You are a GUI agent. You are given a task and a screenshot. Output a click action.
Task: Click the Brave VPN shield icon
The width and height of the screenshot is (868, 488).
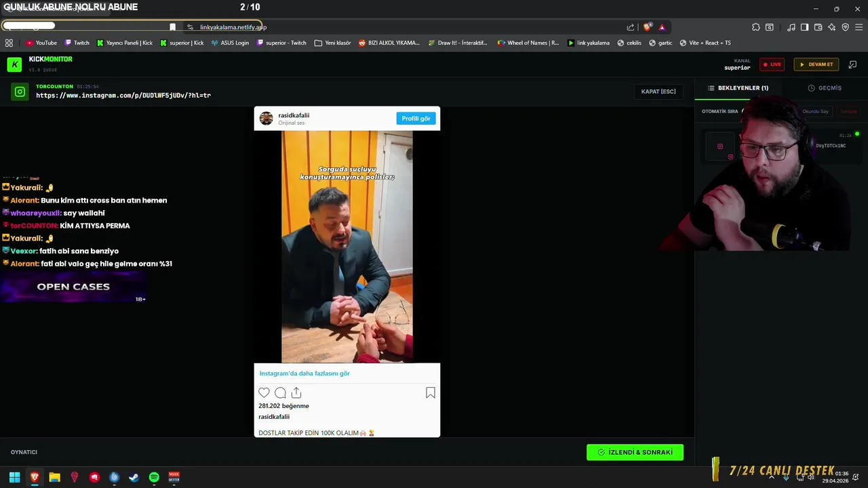[845, 27]
